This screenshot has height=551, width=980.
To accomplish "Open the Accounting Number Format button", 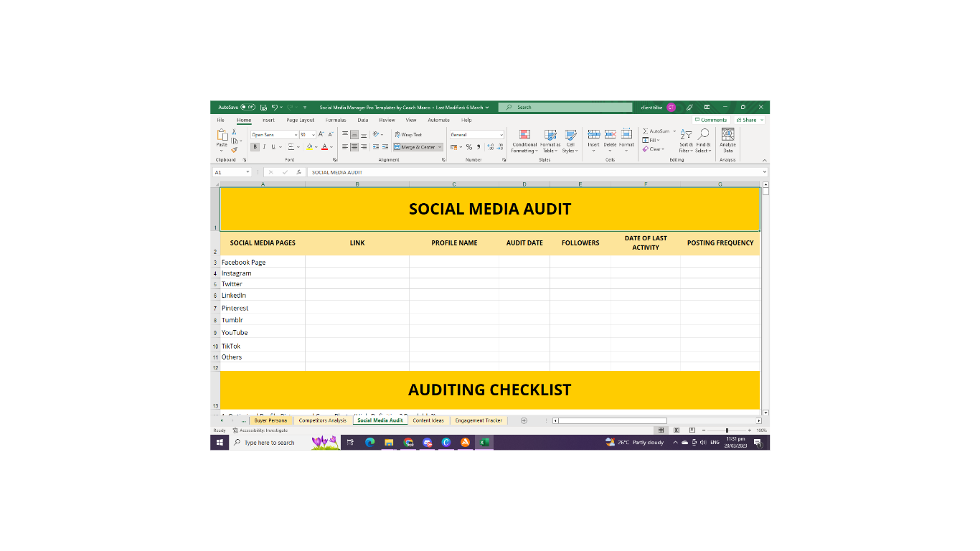I will point(454,147).
